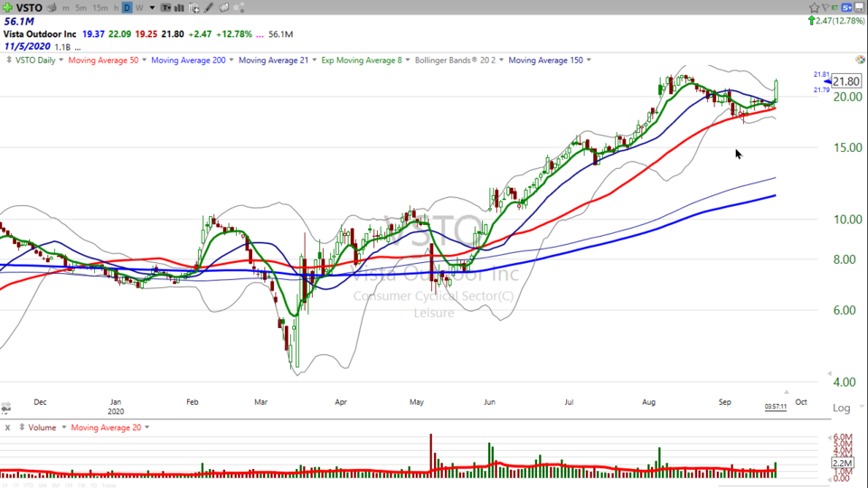Add VSTO to favorites with star icon

pyautogui.click(x=814, y=7)
